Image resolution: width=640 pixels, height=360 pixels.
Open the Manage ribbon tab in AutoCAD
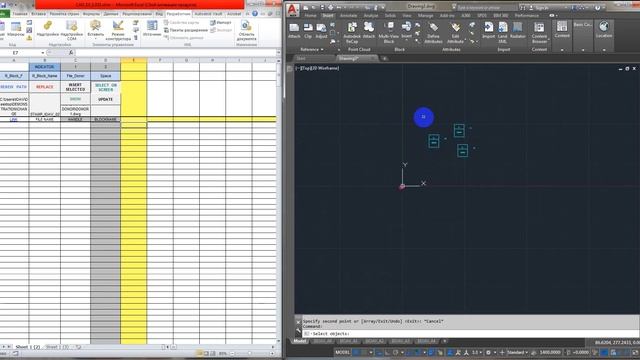click(x=425, y=16)
